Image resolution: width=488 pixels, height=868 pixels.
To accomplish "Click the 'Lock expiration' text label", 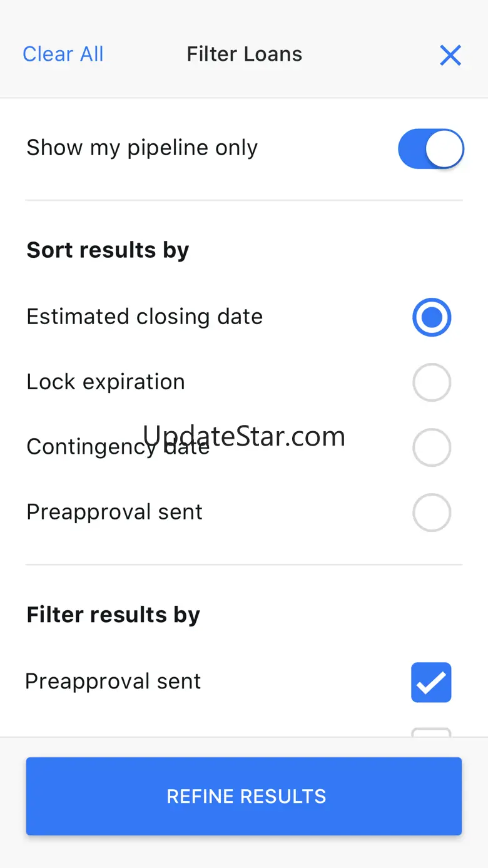I will coord(106,382).
